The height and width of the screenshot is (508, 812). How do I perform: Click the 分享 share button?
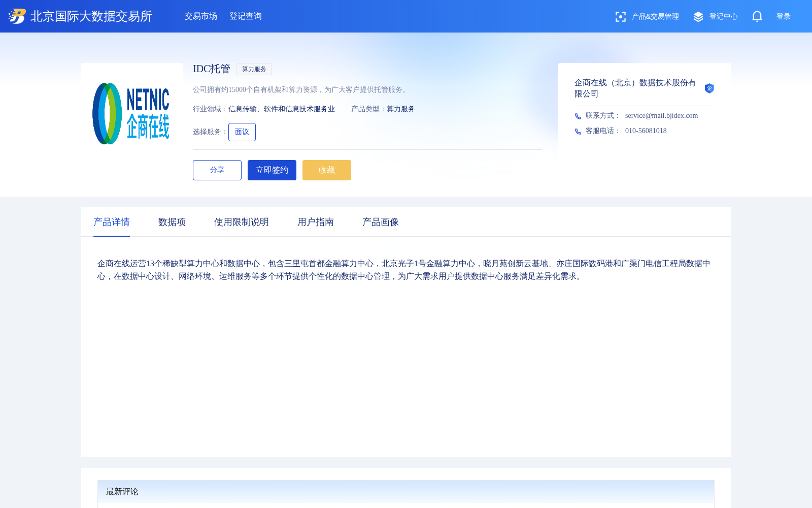pos(217,170)
